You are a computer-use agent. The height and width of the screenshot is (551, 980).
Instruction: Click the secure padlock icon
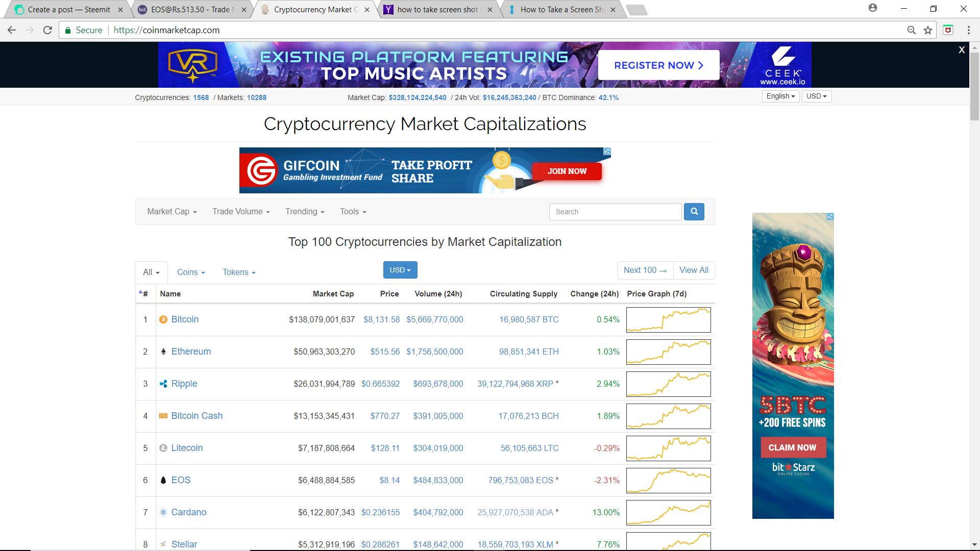pos(68,30)
